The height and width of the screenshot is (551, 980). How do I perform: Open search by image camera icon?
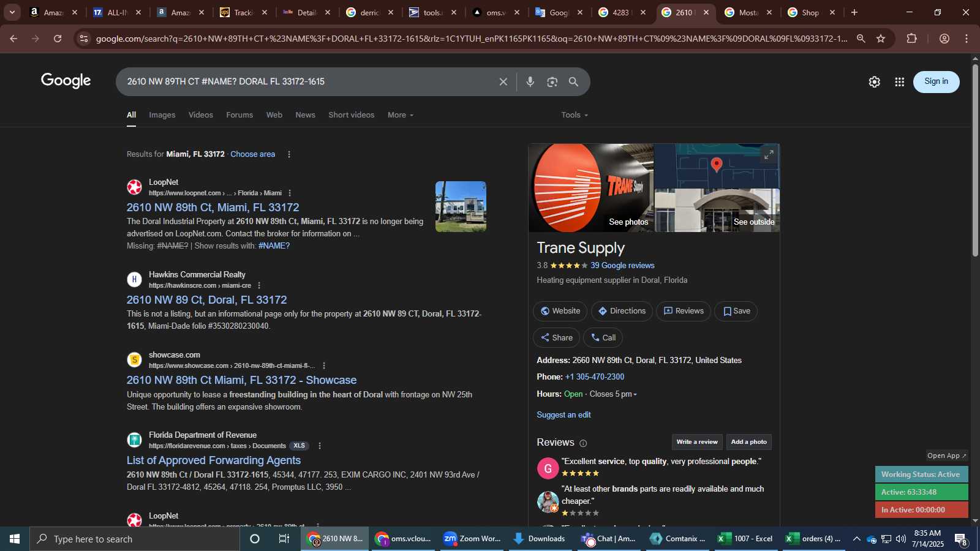click(x=552, y=82)
